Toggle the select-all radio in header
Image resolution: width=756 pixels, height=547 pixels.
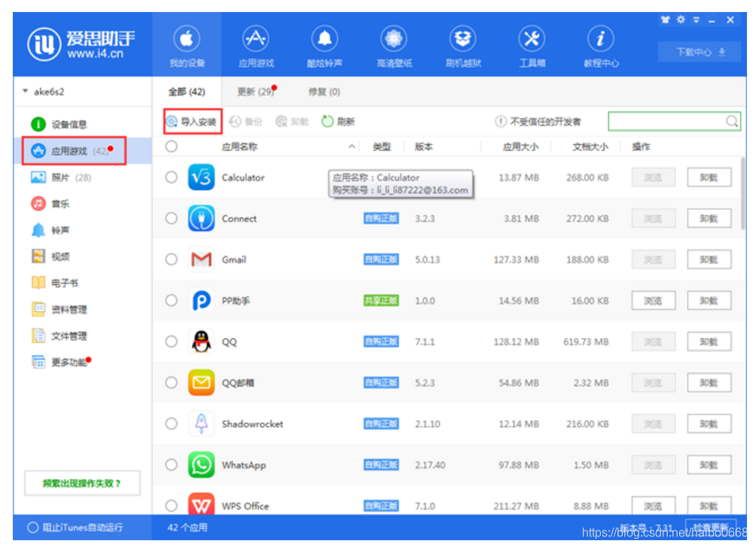(171, 147)
